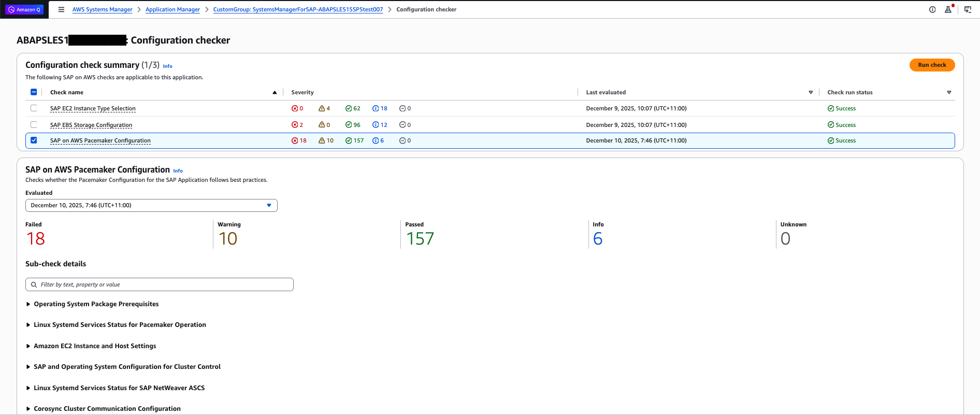980x415 pixels.
Task: Click Check run status sort arrow
Action: click(x=949, y=93)
